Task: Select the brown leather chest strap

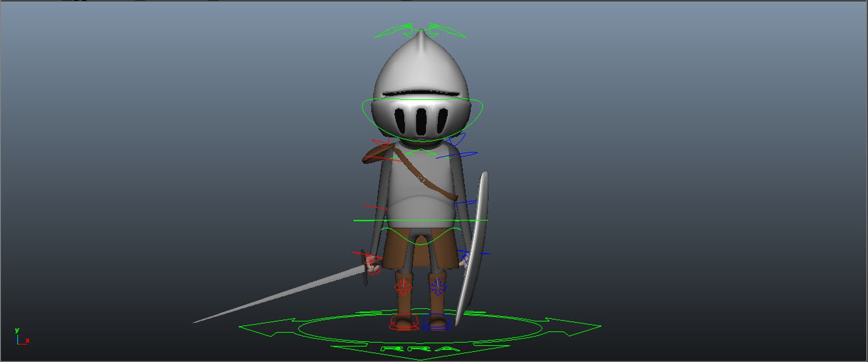Action: pos(423,174)
